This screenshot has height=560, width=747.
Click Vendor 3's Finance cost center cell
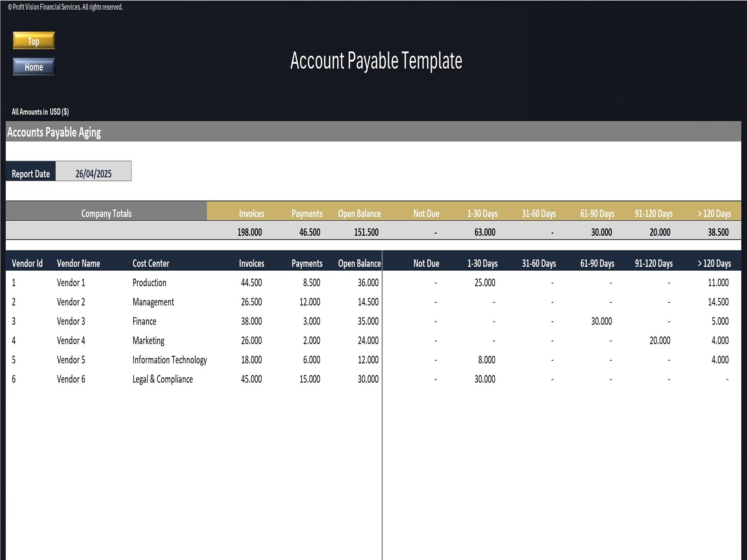tap(144, 321)
